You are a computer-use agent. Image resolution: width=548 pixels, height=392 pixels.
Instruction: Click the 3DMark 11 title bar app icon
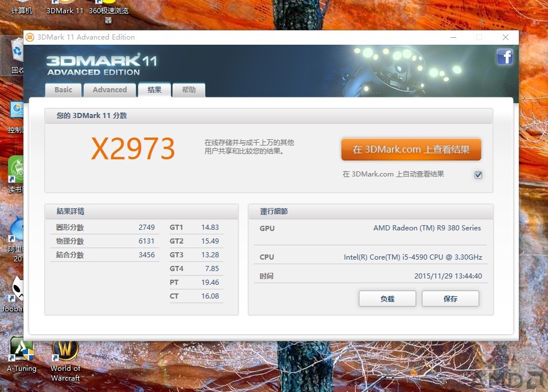coord(30,37)
